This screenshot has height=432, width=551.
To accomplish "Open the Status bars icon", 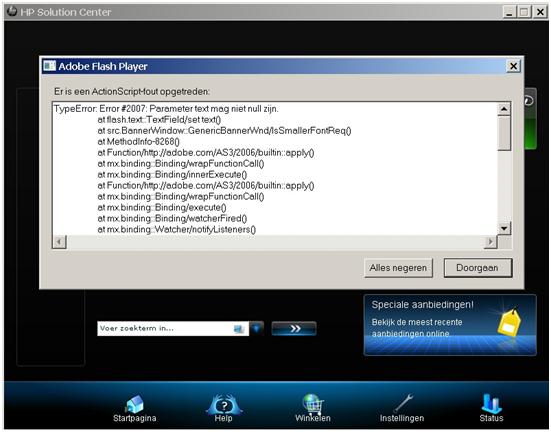I will tap(491, 403).
